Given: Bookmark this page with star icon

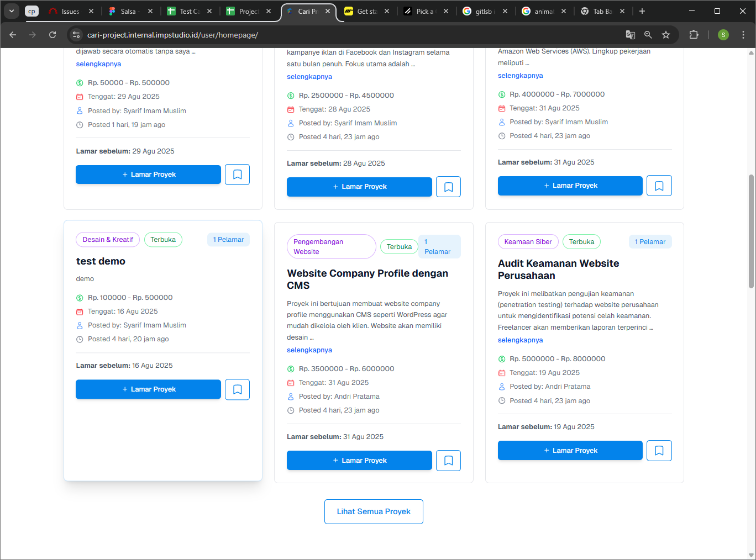Looking at the screenshot, I should point(666,35).
